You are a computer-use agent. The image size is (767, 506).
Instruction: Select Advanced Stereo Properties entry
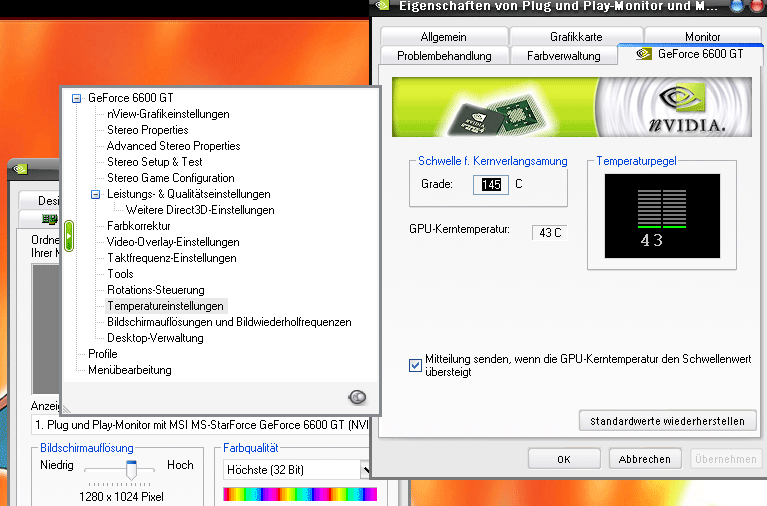174,146
